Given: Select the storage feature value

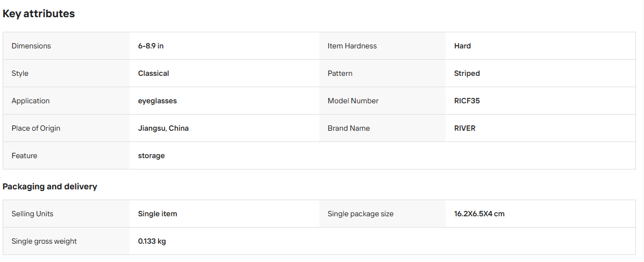Looking at the screenshot, I should (x=151, y=155).
